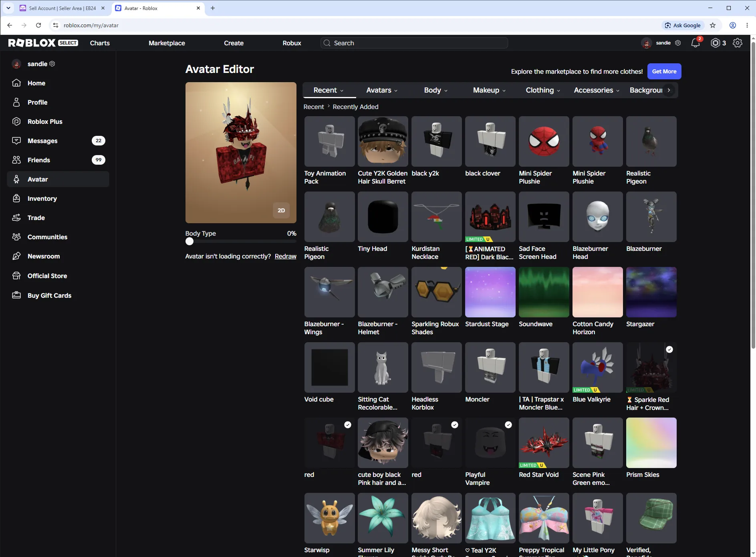Open the settings gear icon
Screen dimensions: 756x557
tap(738, 43)
